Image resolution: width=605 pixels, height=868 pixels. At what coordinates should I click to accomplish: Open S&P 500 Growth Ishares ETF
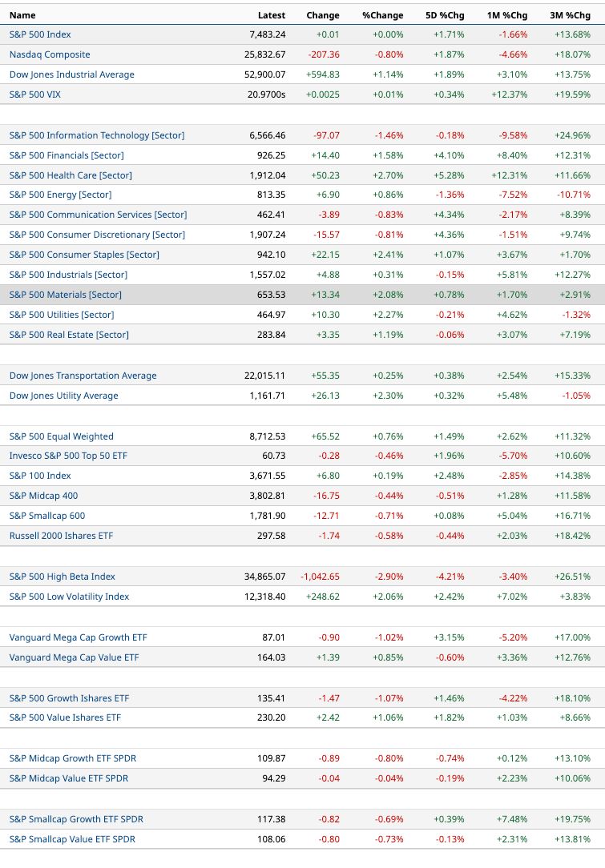point(69,698)
